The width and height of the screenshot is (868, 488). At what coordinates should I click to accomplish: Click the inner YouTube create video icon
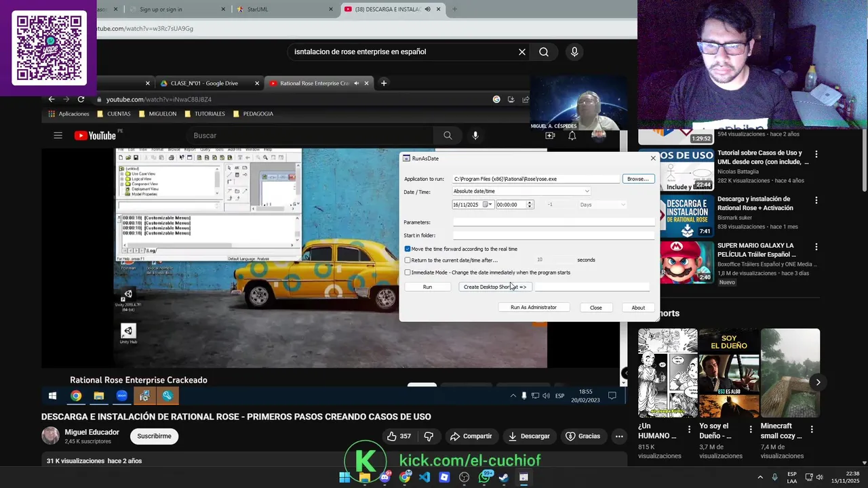click(x=550, y=136)
